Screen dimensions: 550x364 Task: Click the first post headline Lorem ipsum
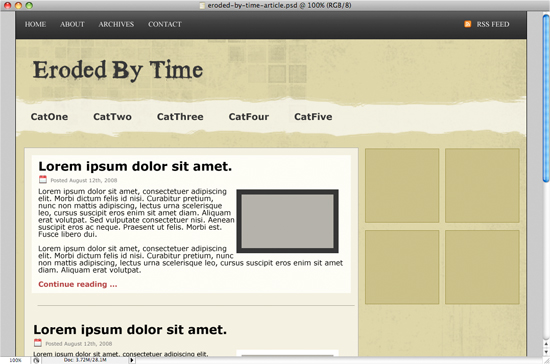pyautogui.click(x=135, y=166)
